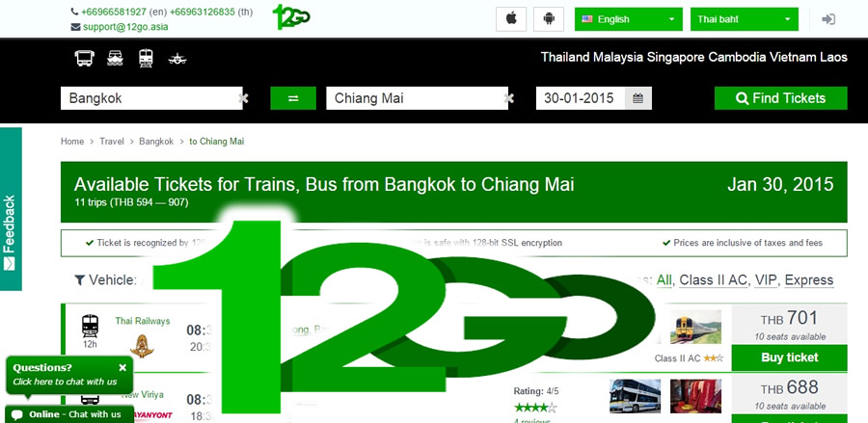The image size is (868, 423).
Task: Click the Find Tickets button
Action: pyautogui.click(x=780, y=98)
